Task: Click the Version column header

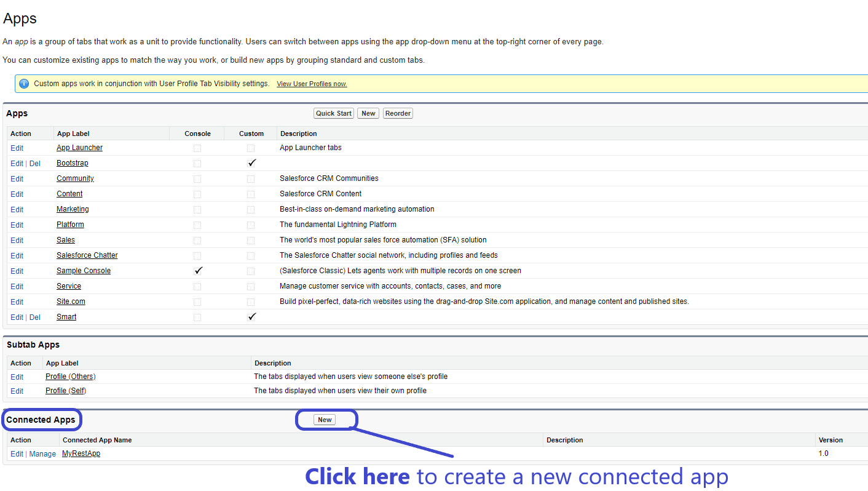Action: tap(831, 440)
